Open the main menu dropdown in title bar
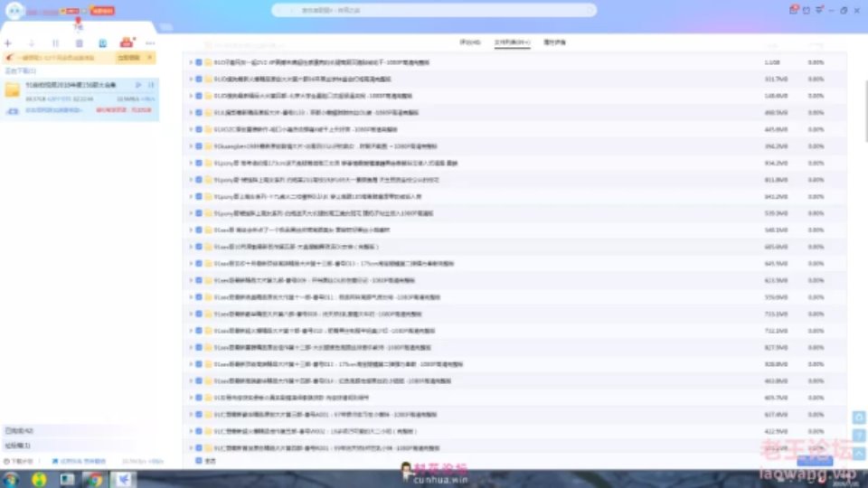This screenshot has width=868, height=488. click(817, 11)
